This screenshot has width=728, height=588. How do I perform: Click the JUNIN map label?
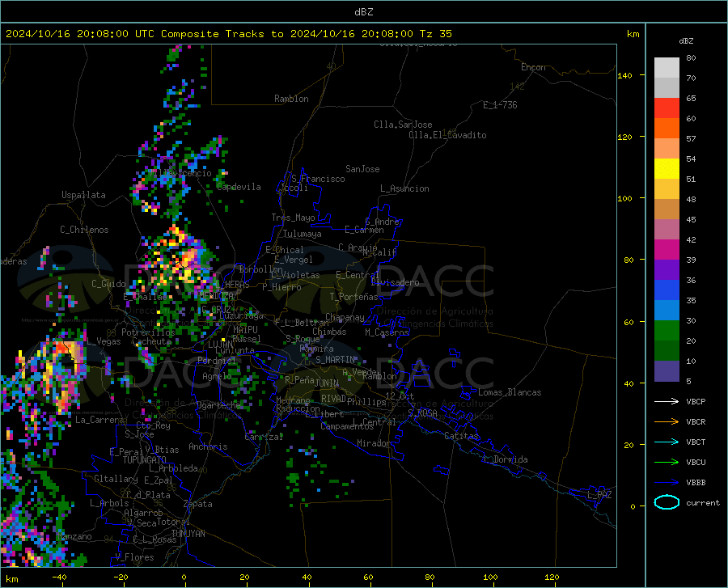327,383
